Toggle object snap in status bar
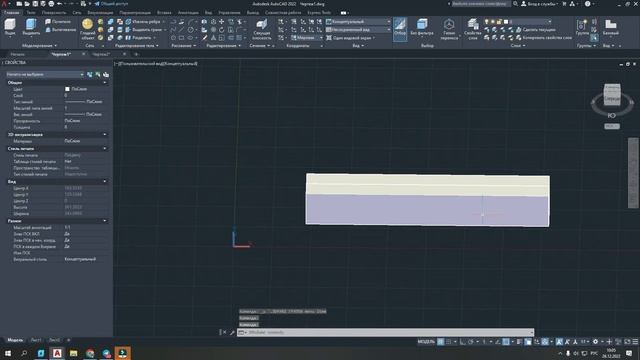The width and height of the screenshot is (640, 360). [x=506, y=342]
